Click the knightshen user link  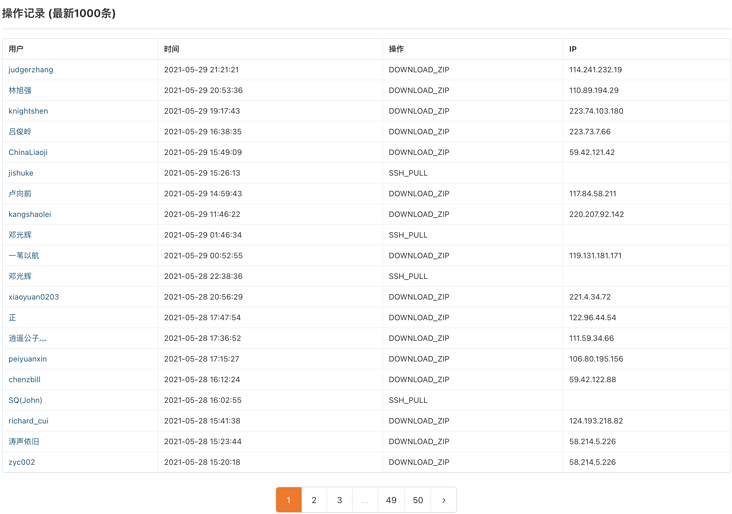point(28,111)
